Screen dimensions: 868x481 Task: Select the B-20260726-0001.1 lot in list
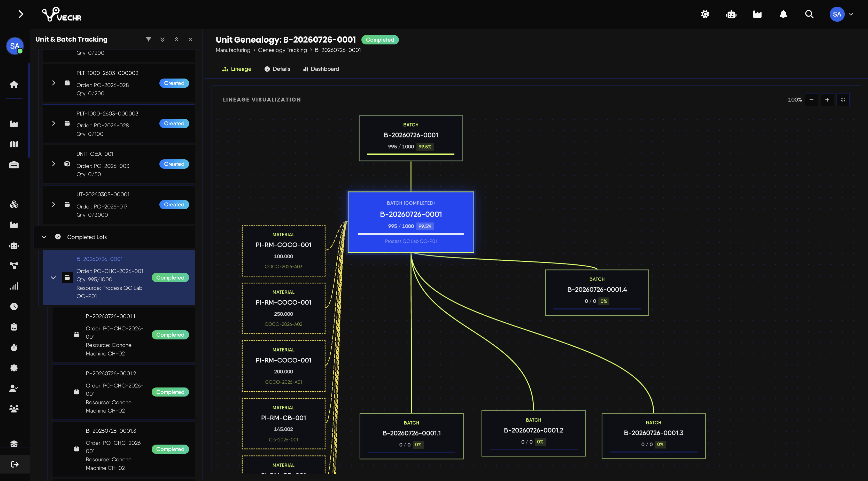click(123, 335)
